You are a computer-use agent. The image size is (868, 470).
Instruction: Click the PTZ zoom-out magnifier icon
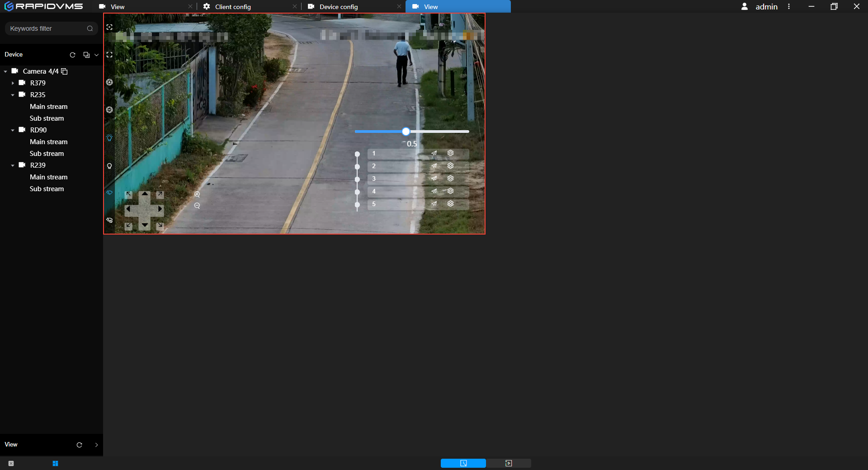pyautogui.click(x=197, y=206)
